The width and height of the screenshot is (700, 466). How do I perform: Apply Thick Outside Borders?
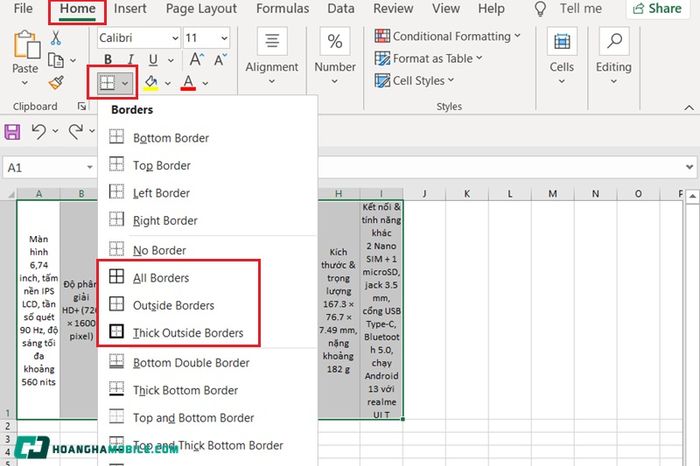point(208,333)
